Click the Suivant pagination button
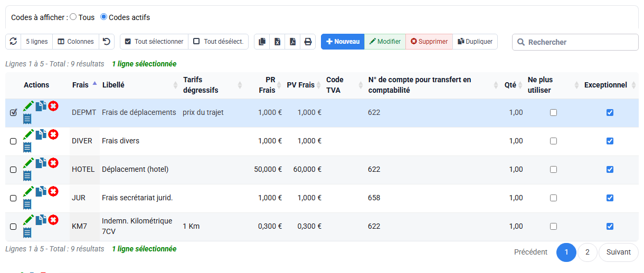644x273 pixels. (619, 252)
